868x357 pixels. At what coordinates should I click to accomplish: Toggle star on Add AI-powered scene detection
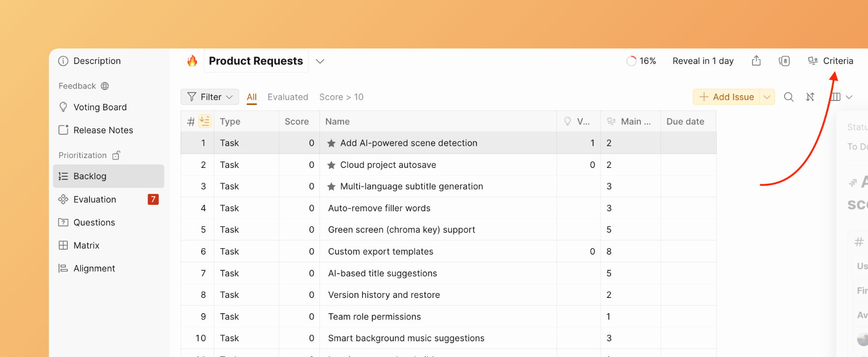pos(331,143)
